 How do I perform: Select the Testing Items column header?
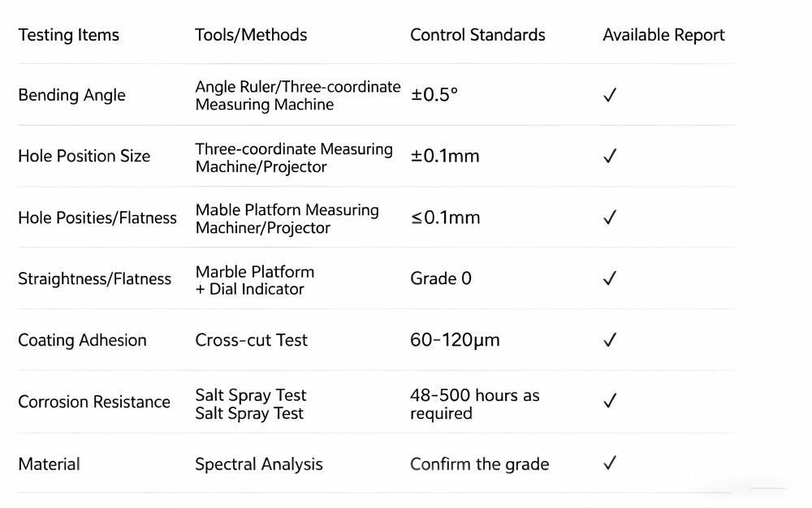[68, 35]
